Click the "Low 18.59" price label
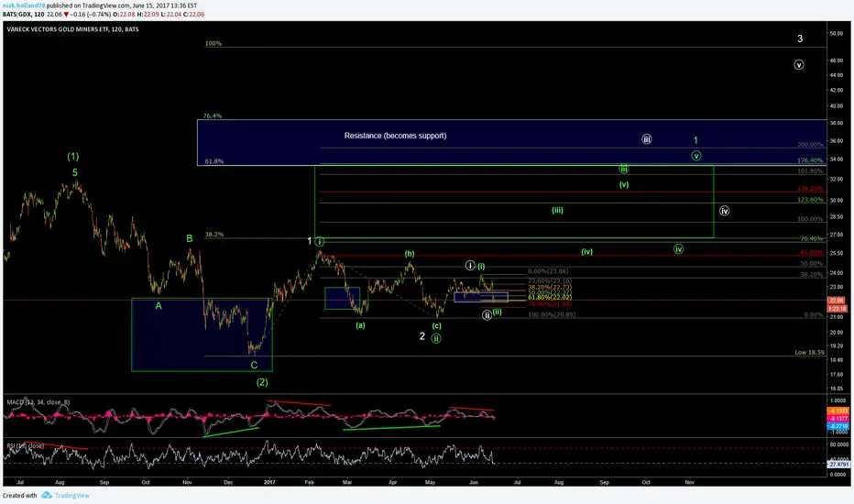854x504 pixels. coord(809,353)
